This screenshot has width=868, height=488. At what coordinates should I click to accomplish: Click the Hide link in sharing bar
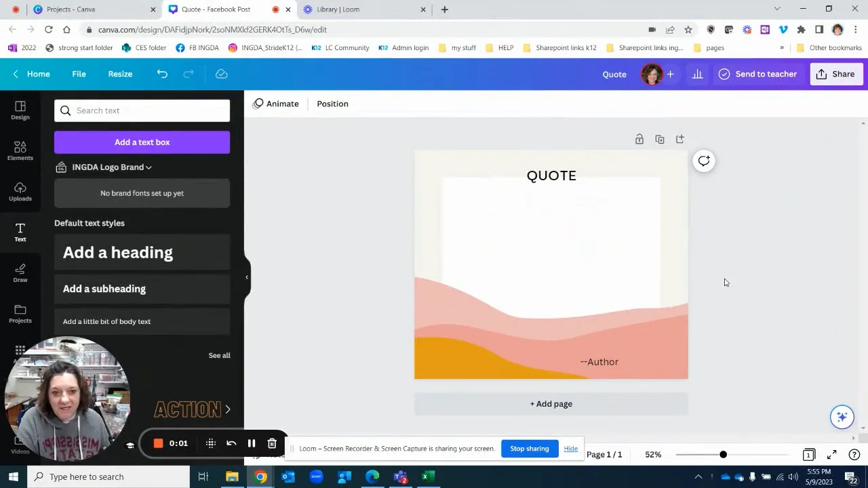(570, 449)
